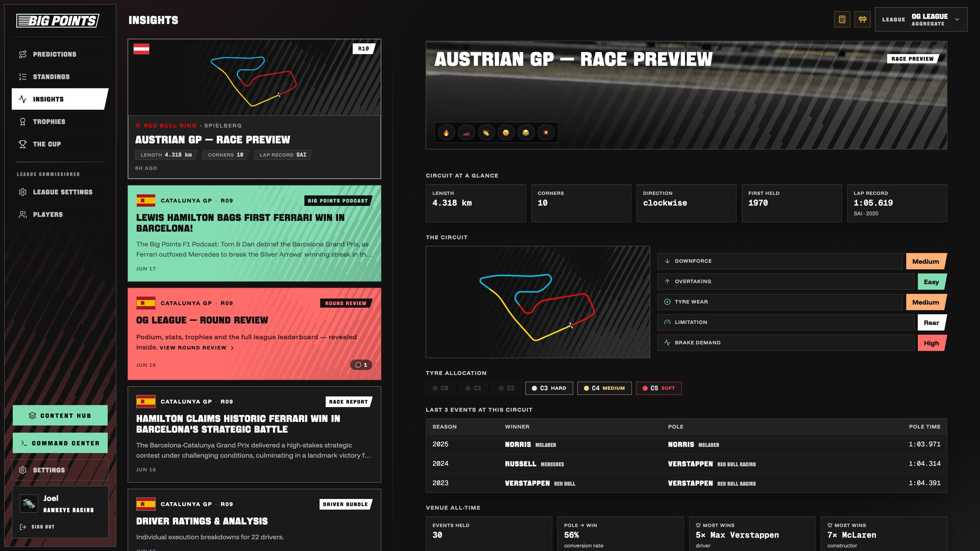React with the clapping hands emoji
This screenshot has width=980, height=551.
pyautogui.click(x=486, y=133)
